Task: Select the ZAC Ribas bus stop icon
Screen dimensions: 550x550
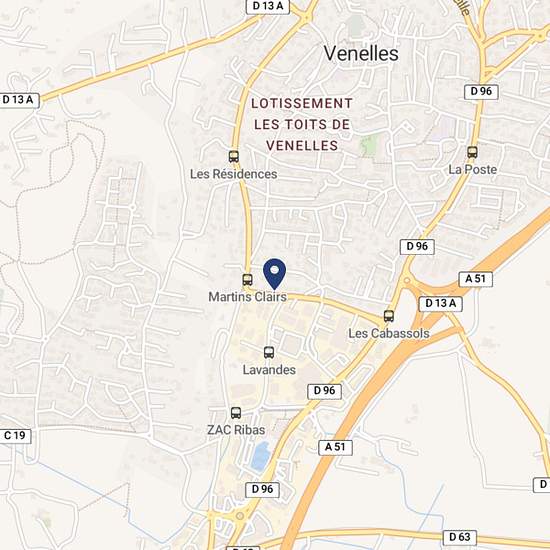Action: coord(236,413)
